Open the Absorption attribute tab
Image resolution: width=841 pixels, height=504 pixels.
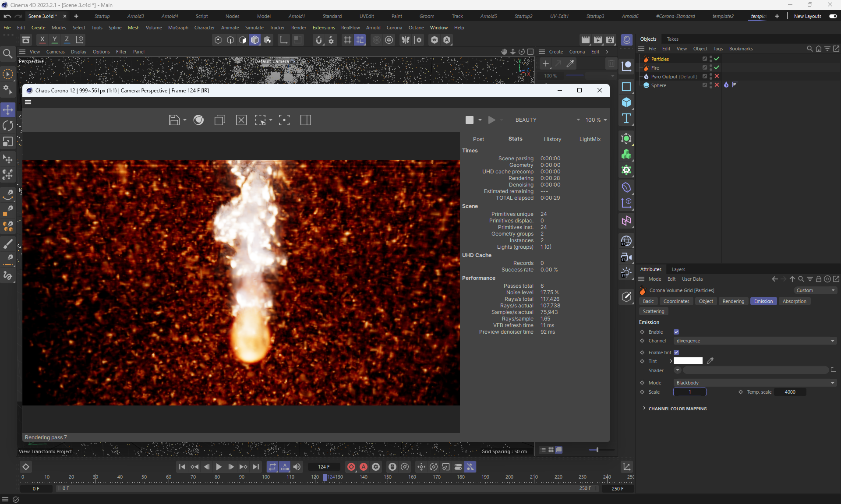[x=794, y=301]
